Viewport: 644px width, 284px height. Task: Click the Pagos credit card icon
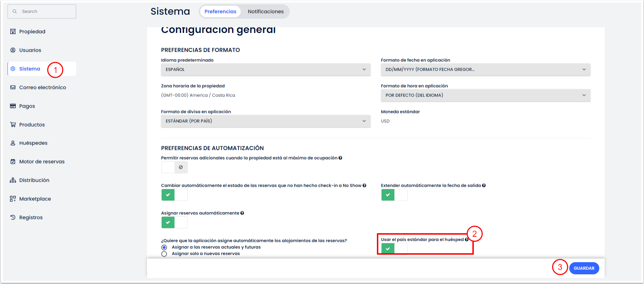tap(13, 106)
